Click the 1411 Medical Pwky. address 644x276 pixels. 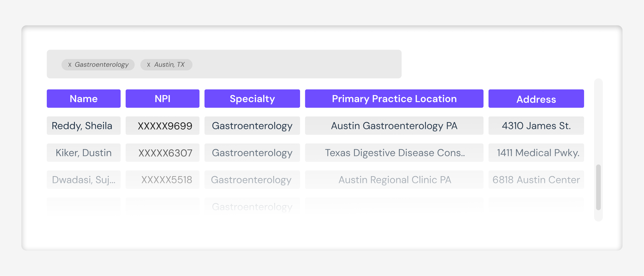click(x=536, y=153)
